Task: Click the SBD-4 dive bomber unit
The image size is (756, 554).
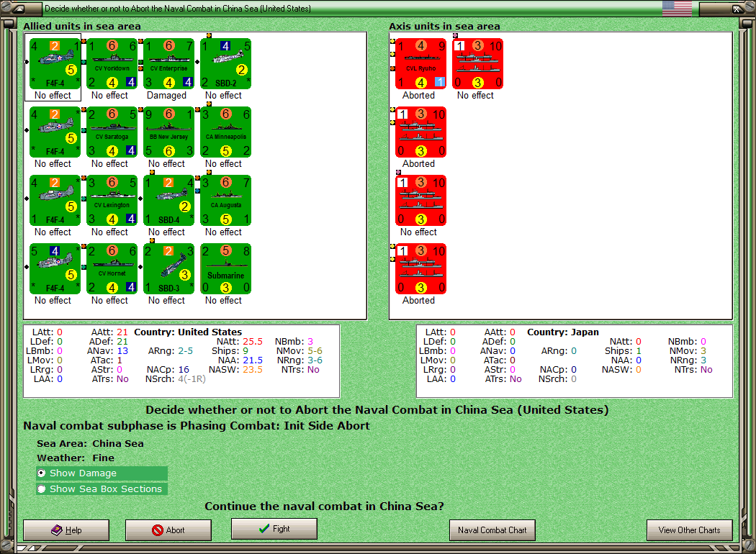Action: 168,201
